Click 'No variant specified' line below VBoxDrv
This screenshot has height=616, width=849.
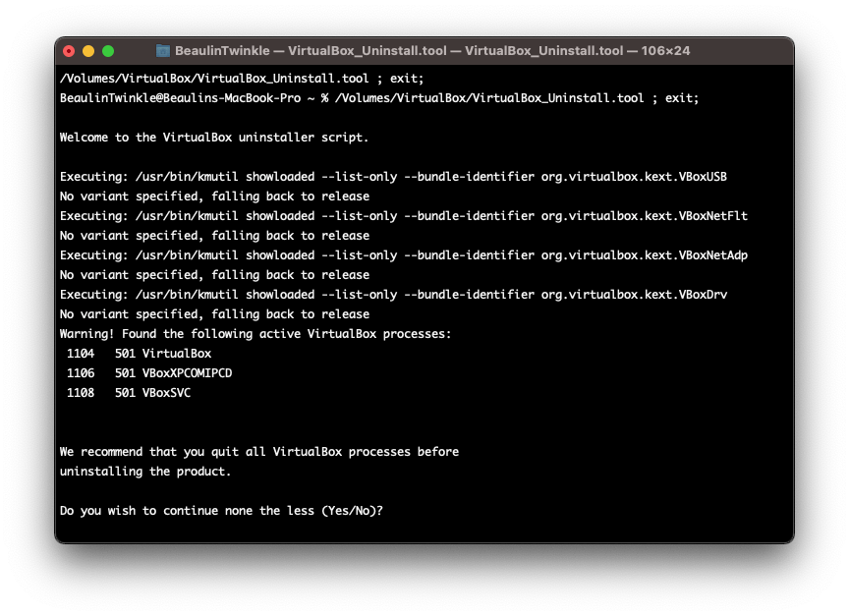click(214, 314)
